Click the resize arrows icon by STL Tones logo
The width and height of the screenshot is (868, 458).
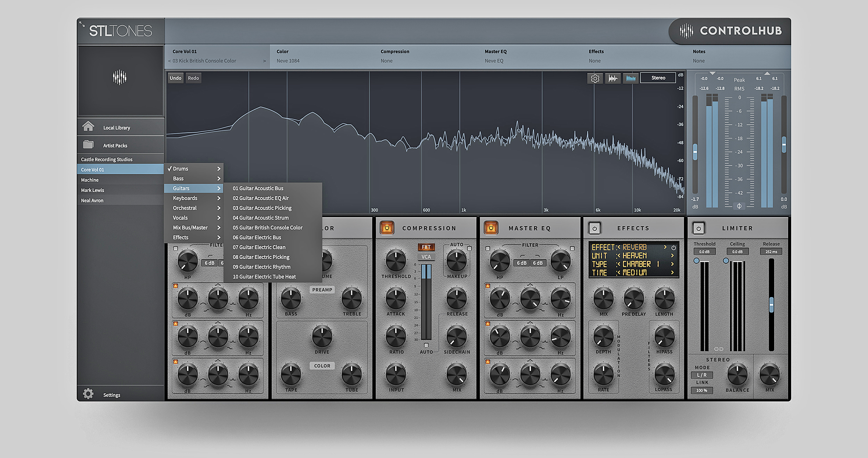82,24
